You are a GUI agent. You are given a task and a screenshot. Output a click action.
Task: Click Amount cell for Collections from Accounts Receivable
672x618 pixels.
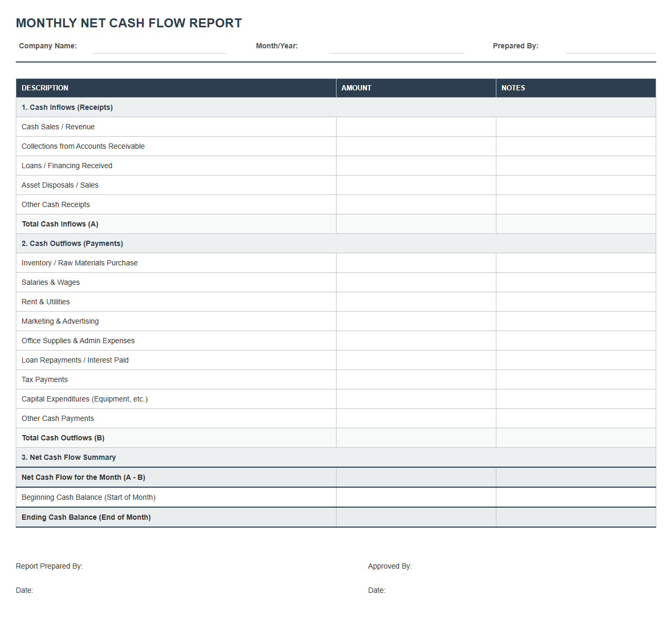(x=416, y=146)
